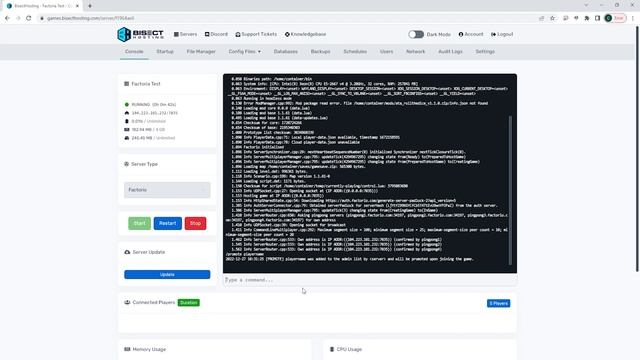Click the browser forward arrow
This screenshot has height=360, width=640.
18,18
